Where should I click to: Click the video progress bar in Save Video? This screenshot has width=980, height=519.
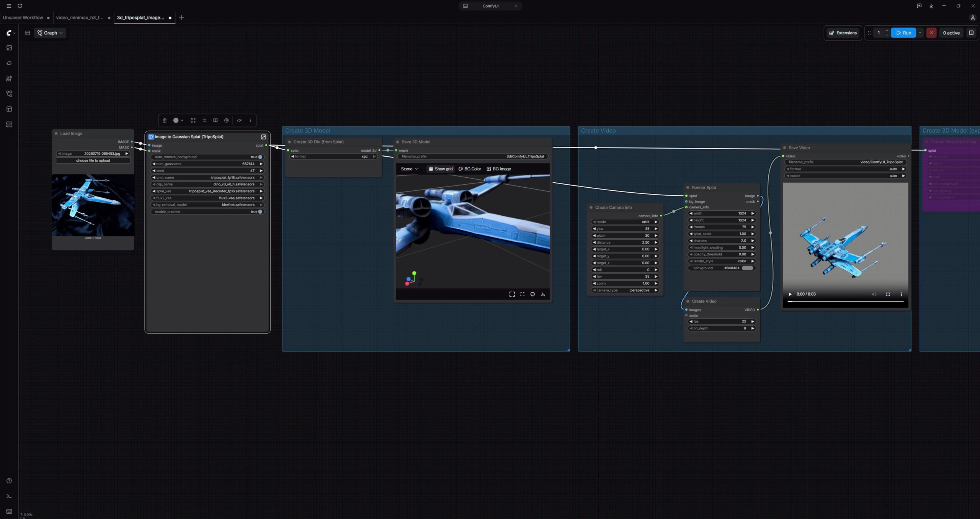pyautogui.click(x=845, y=302)
